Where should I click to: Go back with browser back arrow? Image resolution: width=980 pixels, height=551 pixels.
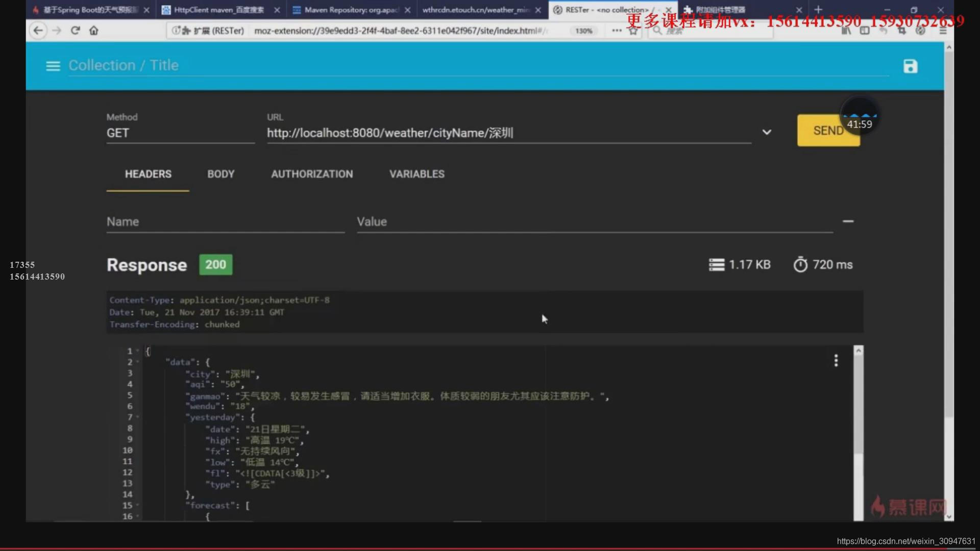click(38, 31)
